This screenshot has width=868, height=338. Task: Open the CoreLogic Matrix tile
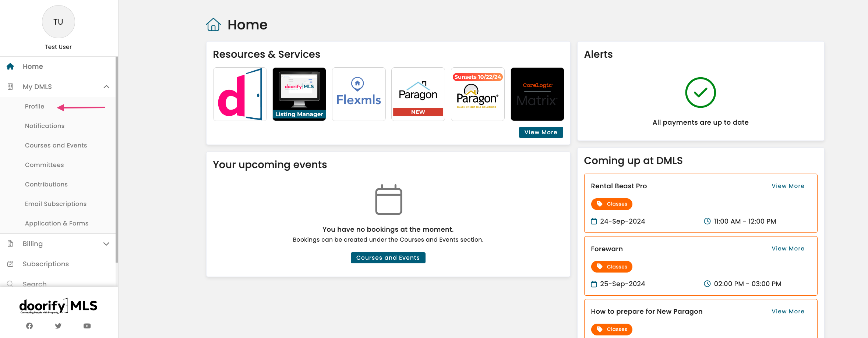point(537,94)
